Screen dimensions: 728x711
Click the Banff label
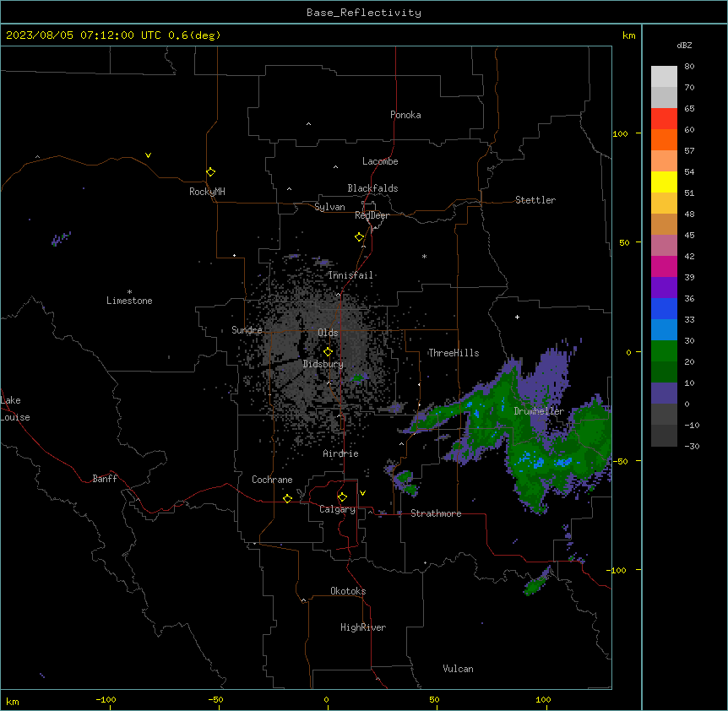(x=105, y=479)
